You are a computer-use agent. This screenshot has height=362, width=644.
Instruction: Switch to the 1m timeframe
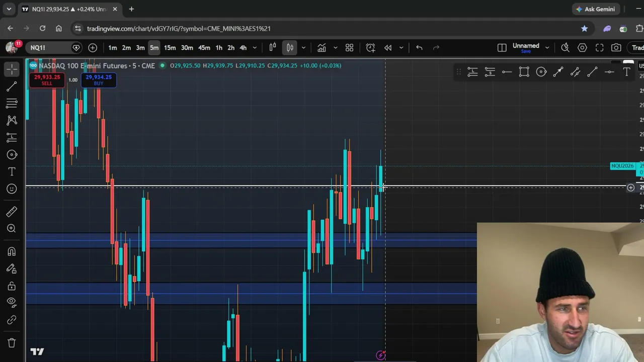(113, 48)
